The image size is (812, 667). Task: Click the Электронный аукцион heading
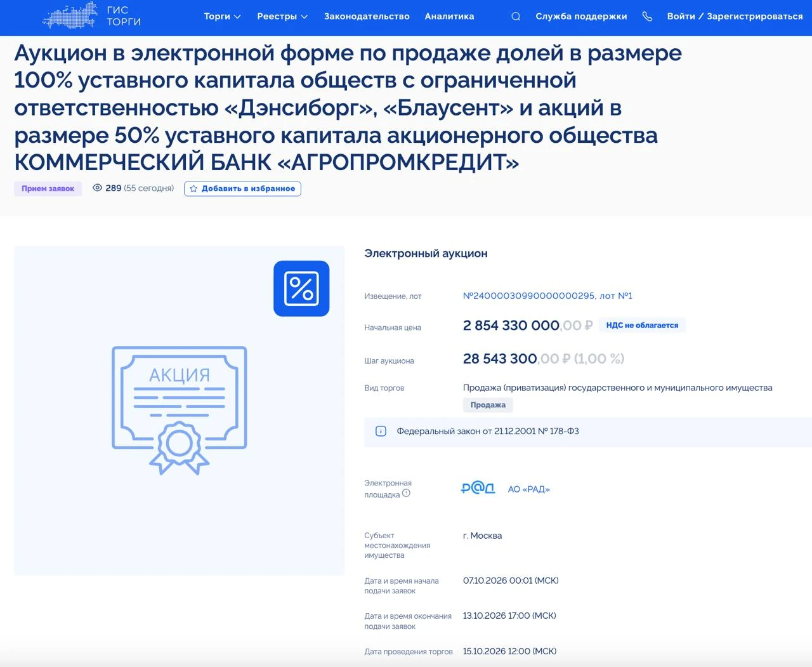click(426, 253)
